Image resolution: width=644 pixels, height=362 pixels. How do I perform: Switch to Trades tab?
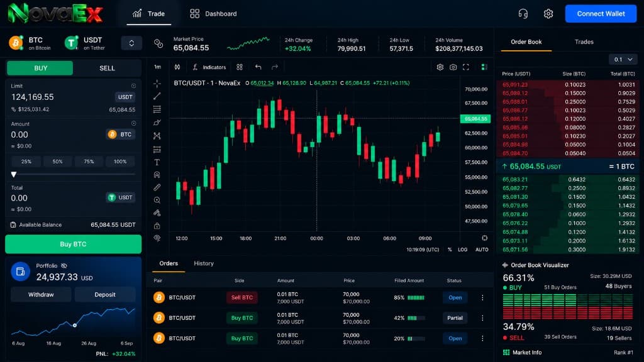(584, 42)
